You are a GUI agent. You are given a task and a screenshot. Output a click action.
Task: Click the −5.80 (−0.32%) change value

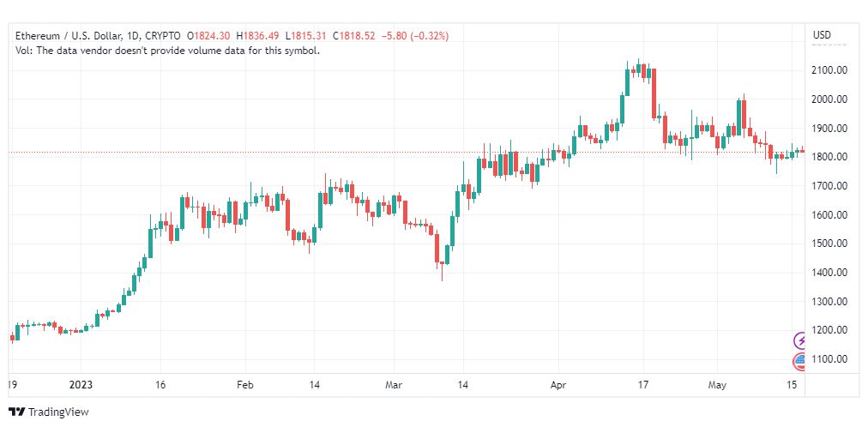point(414,35)
